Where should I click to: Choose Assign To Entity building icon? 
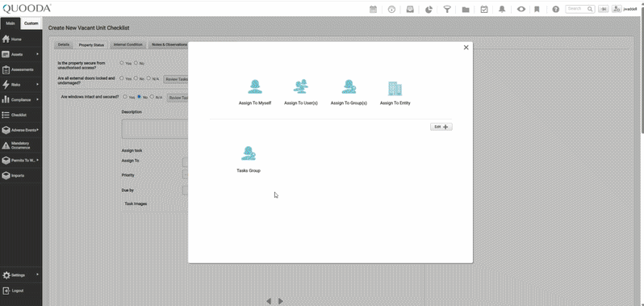click(395, 88)
